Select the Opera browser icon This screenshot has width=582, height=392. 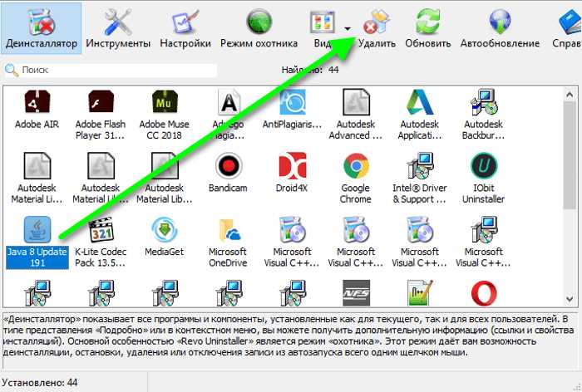[x=484, y=293]
